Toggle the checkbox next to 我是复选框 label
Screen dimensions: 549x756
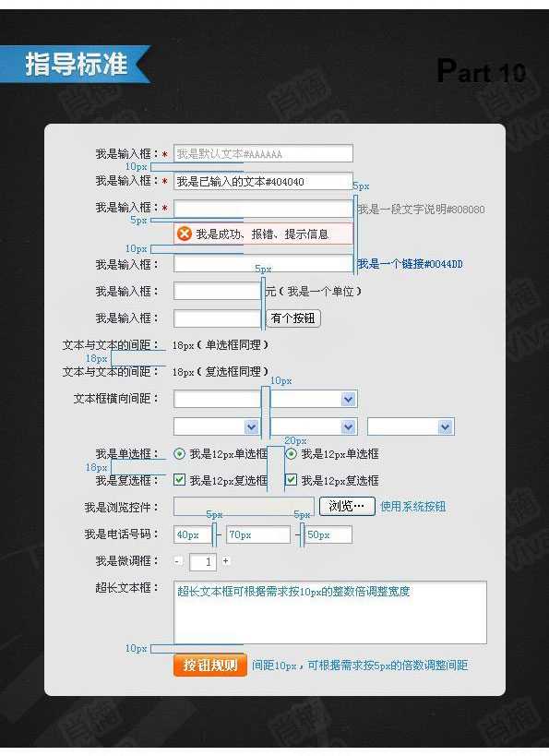179,480
